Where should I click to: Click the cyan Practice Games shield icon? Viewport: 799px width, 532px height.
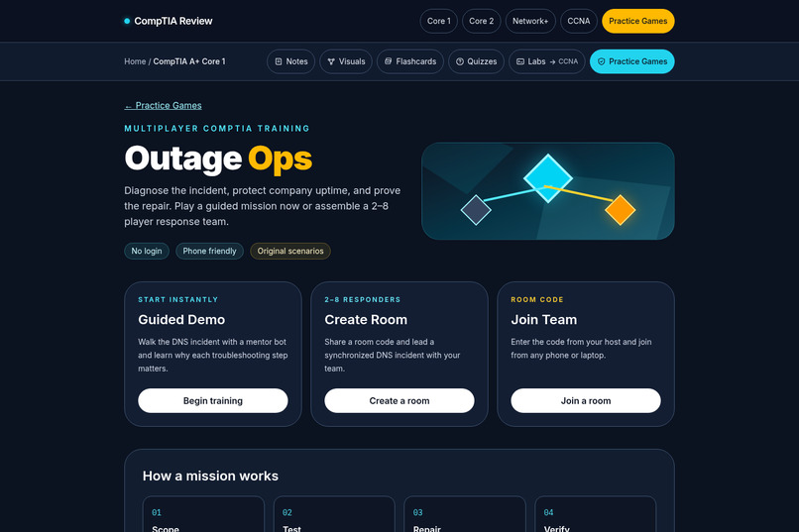(602, 61)
